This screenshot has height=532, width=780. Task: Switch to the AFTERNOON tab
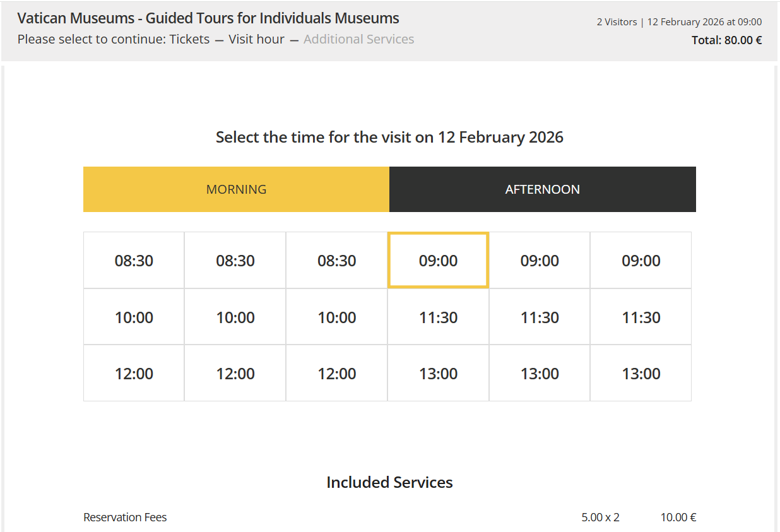(542, 189)
